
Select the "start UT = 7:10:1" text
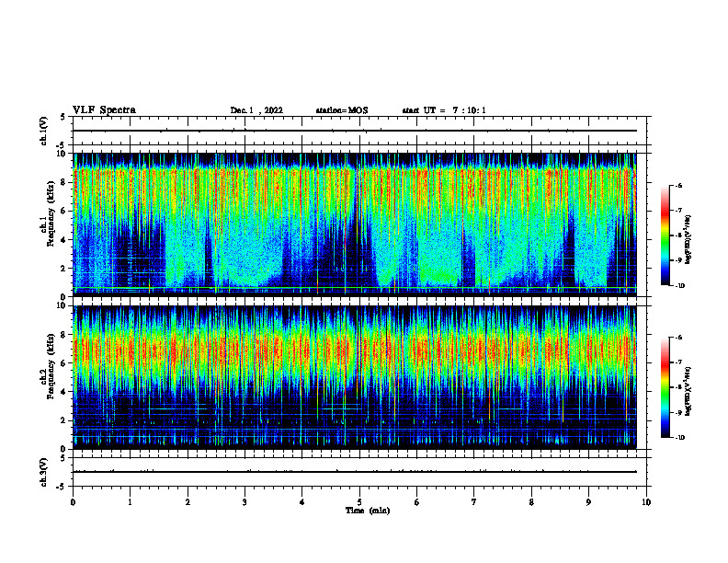tap(444, 110)
